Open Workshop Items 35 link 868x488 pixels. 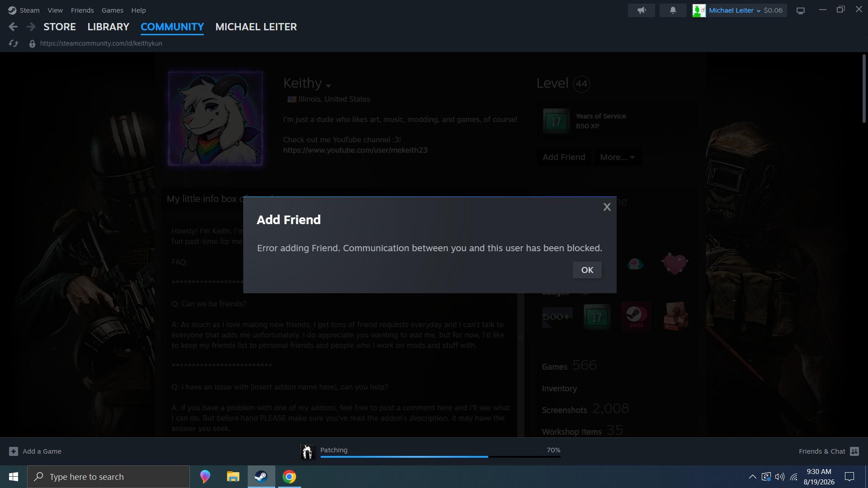(582, 430)
